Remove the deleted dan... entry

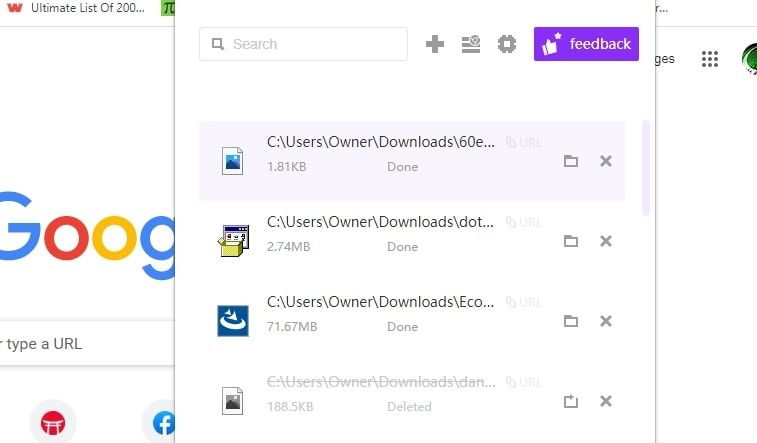(x=605, y=401)
